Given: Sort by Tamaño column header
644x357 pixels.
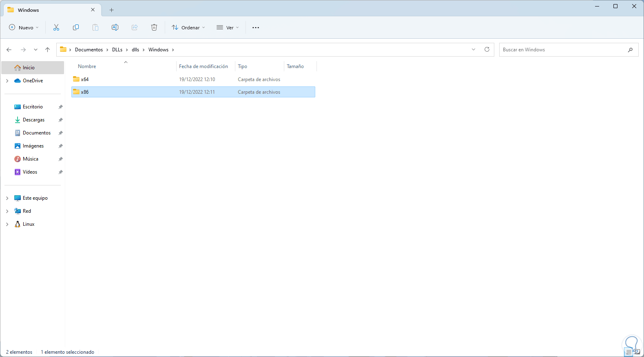Looking at the screenshot, I should (295, 66).
